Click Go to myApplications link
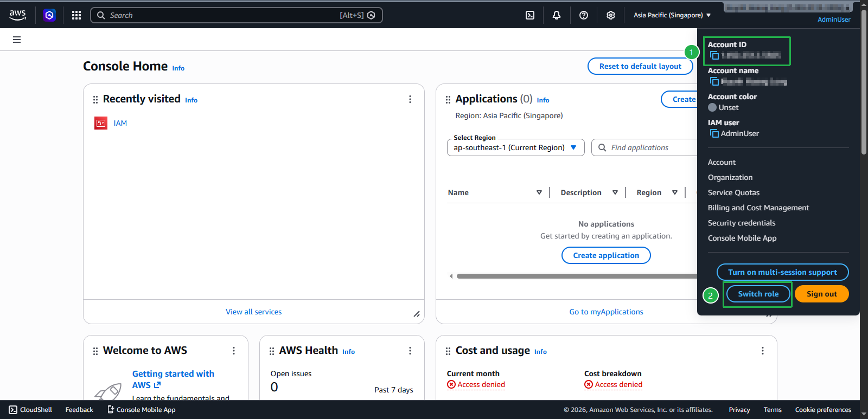This screenshot has height=419, width=868. click(606, 312)
